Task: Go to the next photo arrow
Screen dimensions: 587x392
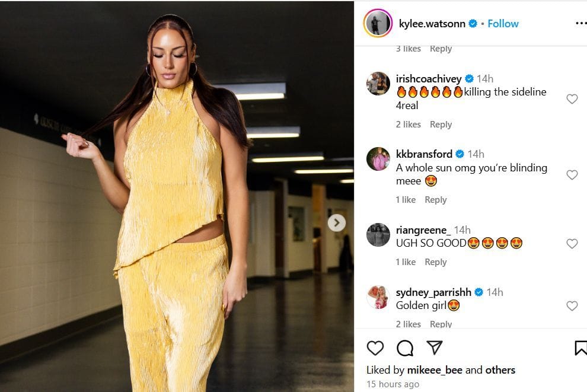Action: 337,223
